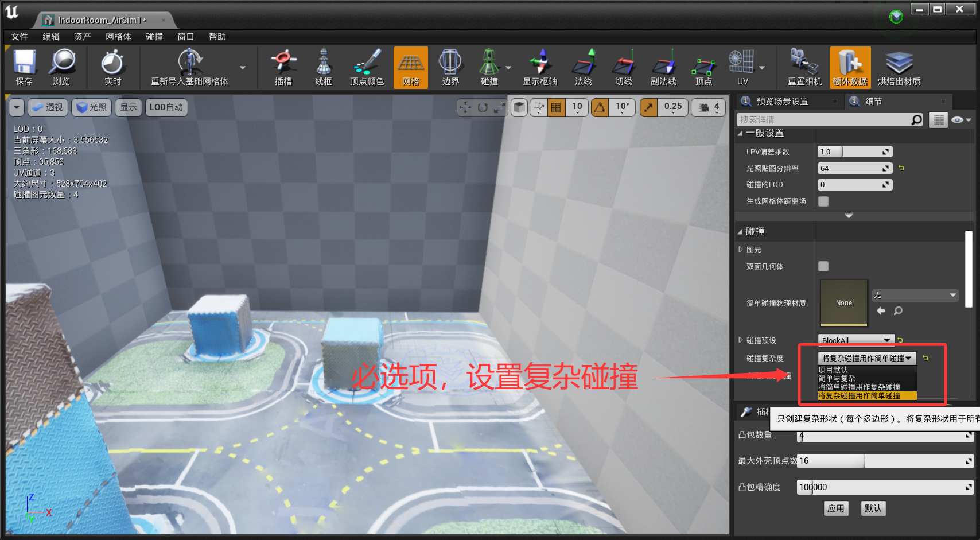Open 碰撞复杂度 combo box
Image resolution: width=980 pixels, height=540 pixels.
click(867, 358)
